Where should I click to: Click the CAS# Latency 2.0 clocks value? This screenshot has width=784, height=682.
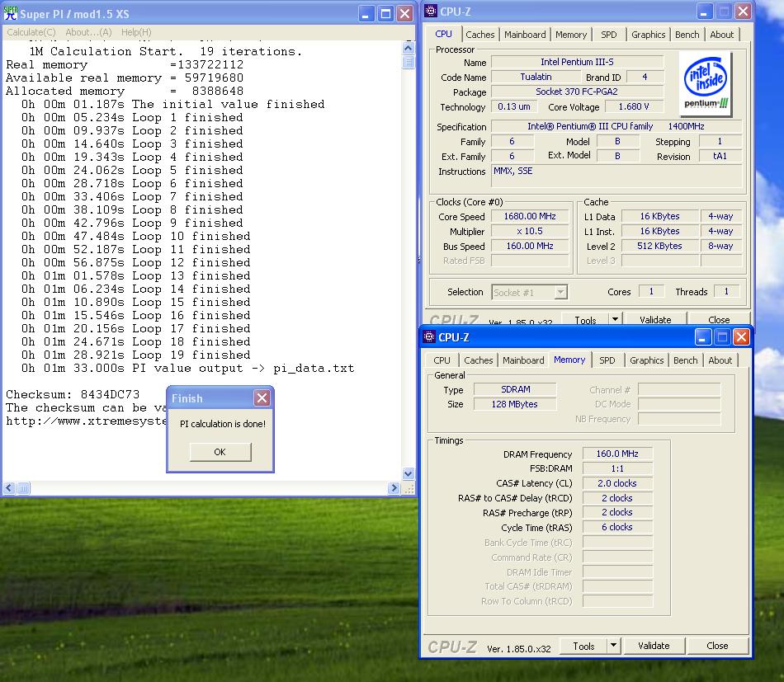click(x=617, y=483)
